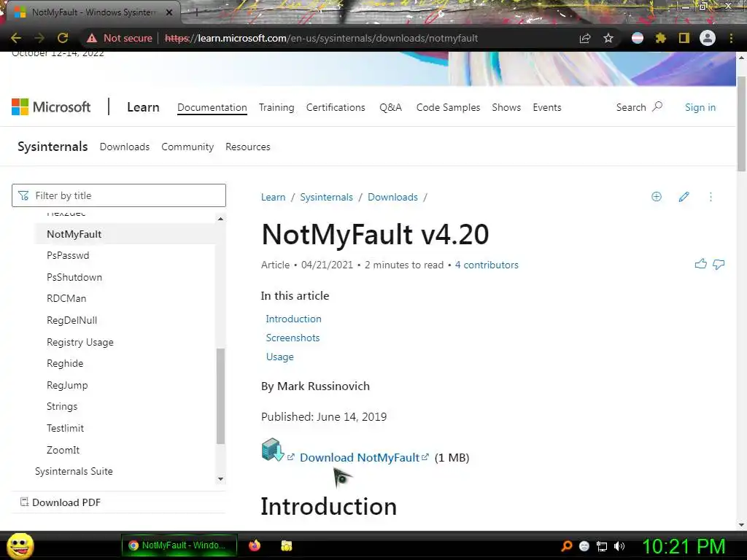Open the round striped extension icon
Image resolution: width=747 pixels, height=560 pixels.
638,38
